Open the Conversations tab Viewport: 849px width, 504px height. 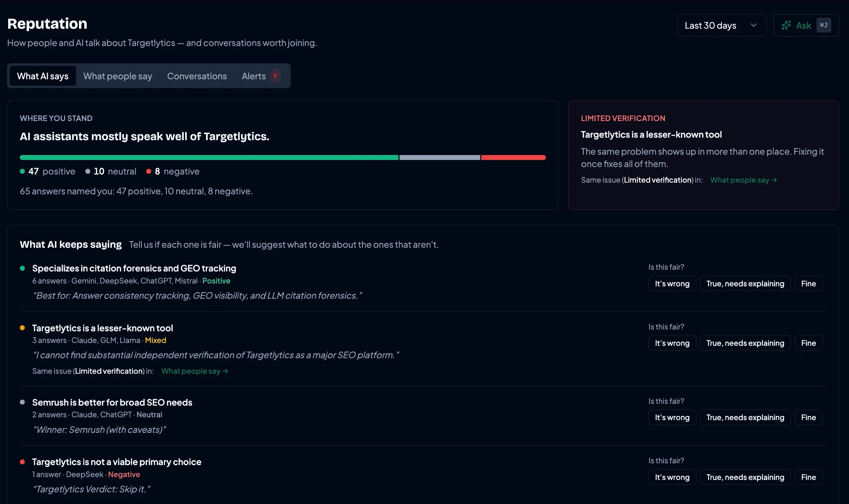tap(197, 76)
